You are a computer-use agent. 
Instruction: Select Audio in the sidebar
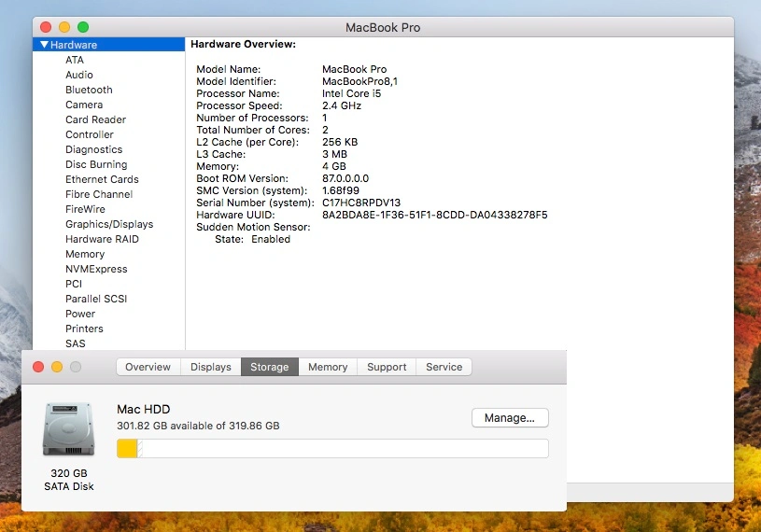tap(79, 75)
